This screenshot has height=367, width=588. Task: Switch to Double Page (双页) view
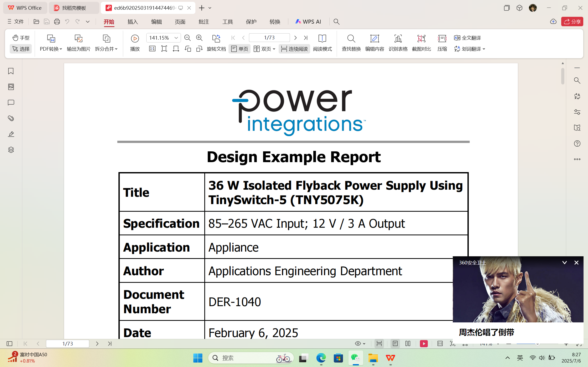click(x=262, y=49)
